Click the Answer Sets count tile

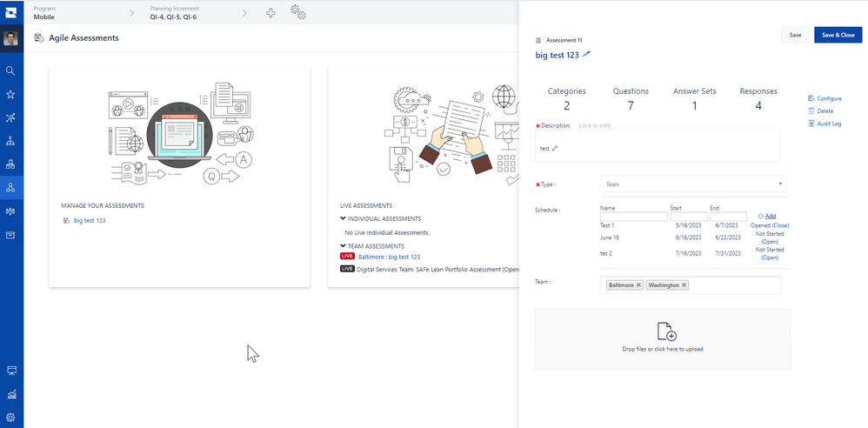point(695,98)
